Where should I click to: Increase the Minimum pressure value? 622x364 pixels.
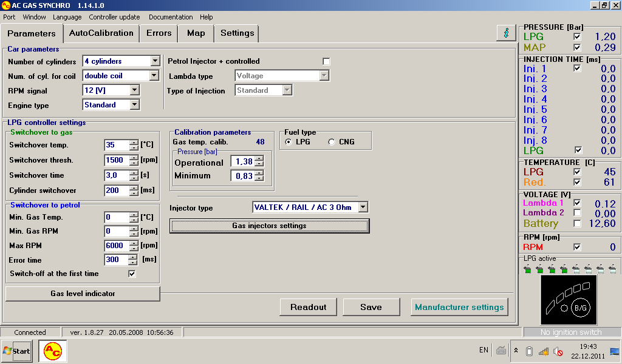[x=259, y=173]
